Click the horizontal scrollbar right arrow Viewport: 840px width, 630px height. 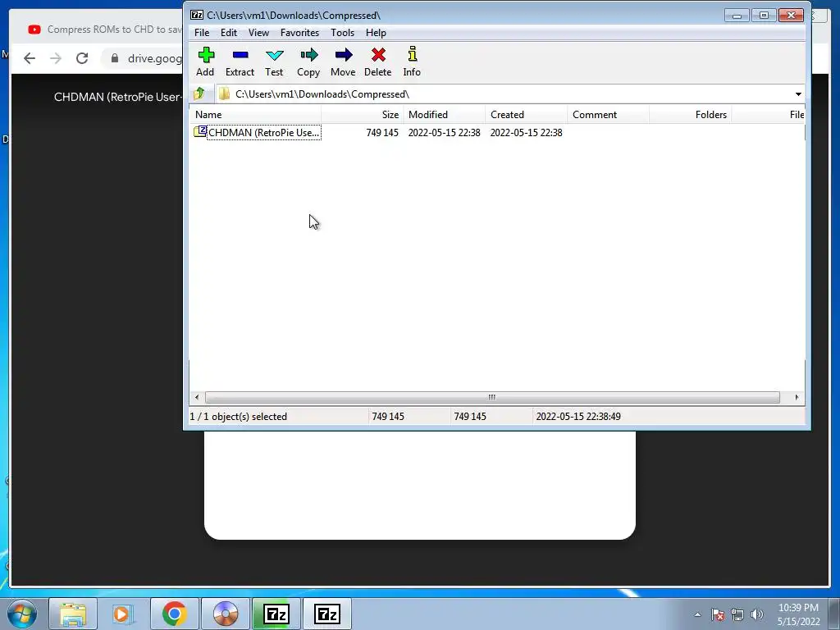pyautogui.click(x=797, y=398)
